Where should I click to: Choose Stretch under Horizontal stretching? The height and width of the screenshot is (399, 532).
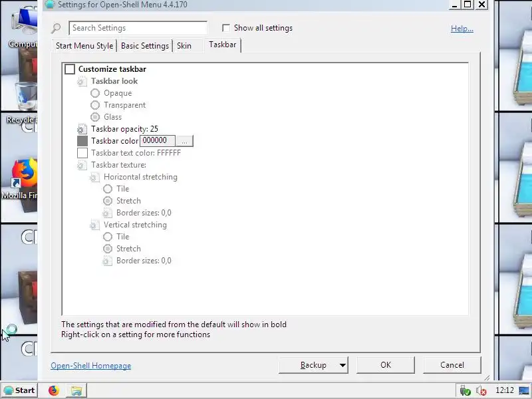(108, 201)
